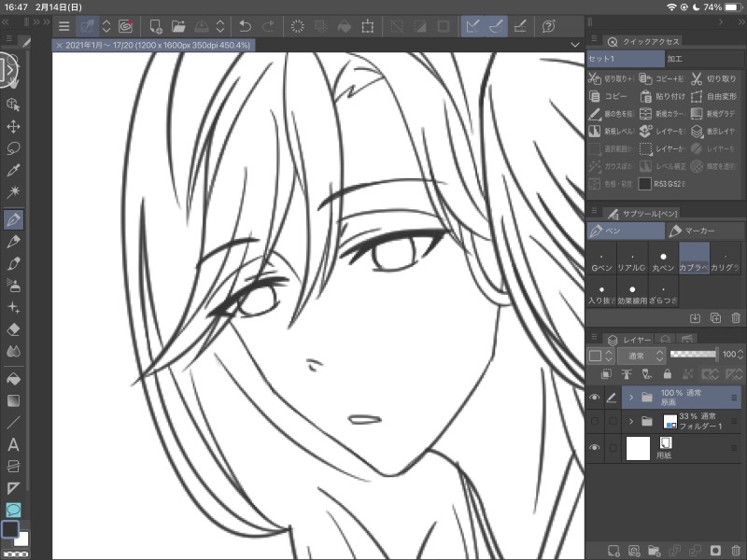Click コピー in quick access
Screen dimensions: 747x560
[x=610, y=96]
